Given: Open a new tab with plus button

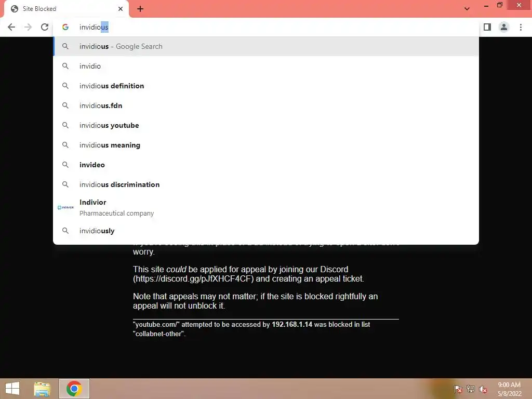Looking at the screenshot, I should pos(140,9).
